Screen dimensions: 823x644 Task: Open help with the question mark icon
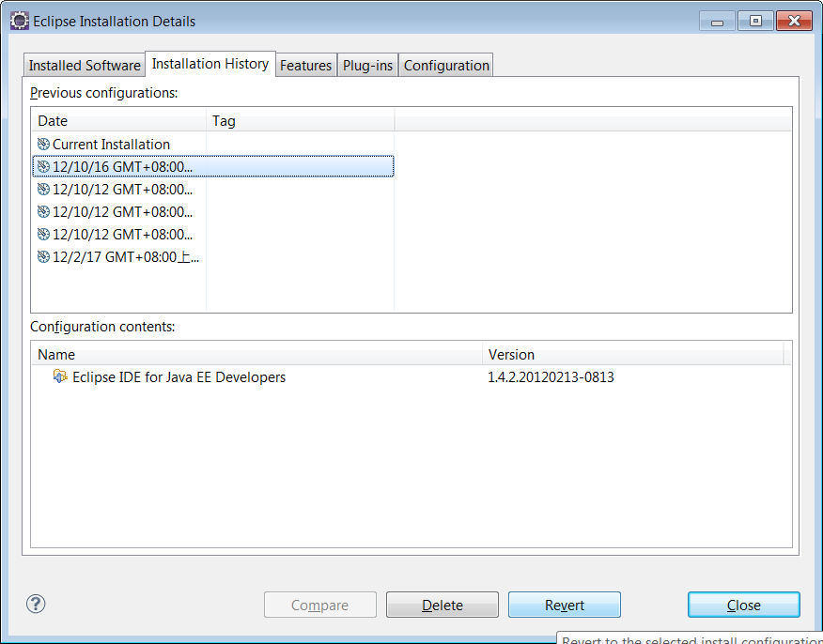36,605
